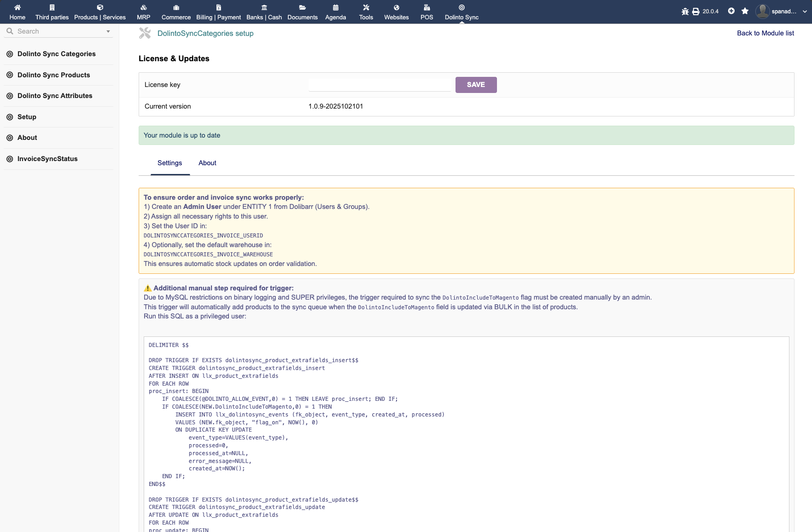Viewport: 812px width, 532px height.
Task: Click the License & Updates heading
Action: 174,58
